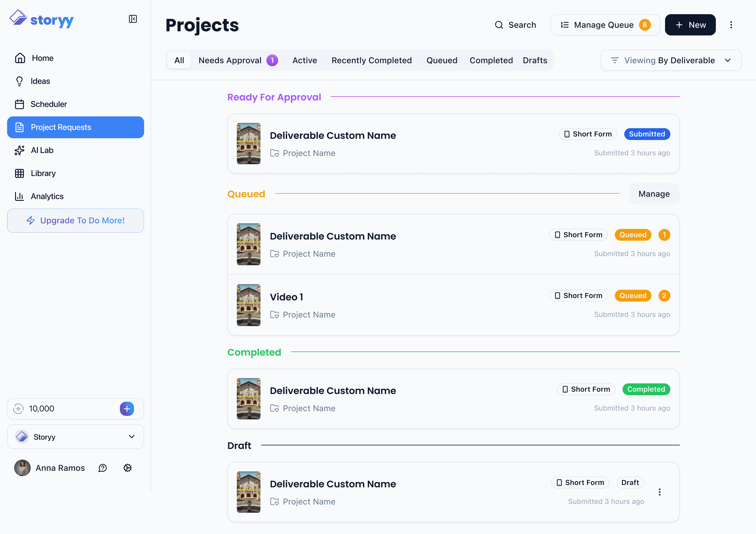
Task: Open draft deliverable three-dot menu
Action: tap(659, 492)
